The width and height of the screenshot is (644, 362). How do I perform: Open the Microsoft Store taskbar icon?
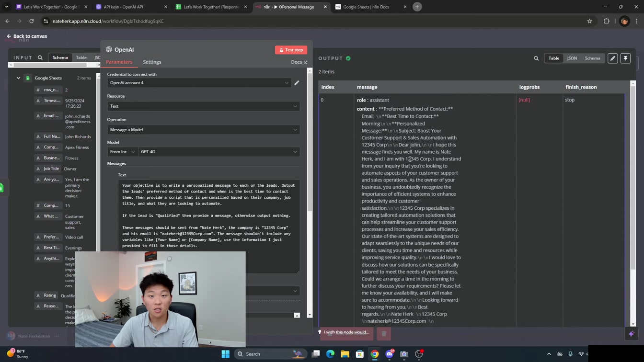360,354
